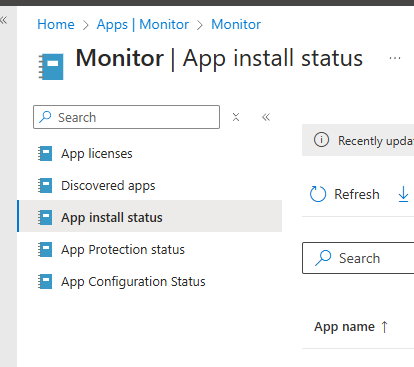Viewport: 414px width, 367px height.
Task: Focus the sidebar menu Search field
Action: tap(126, 117)
